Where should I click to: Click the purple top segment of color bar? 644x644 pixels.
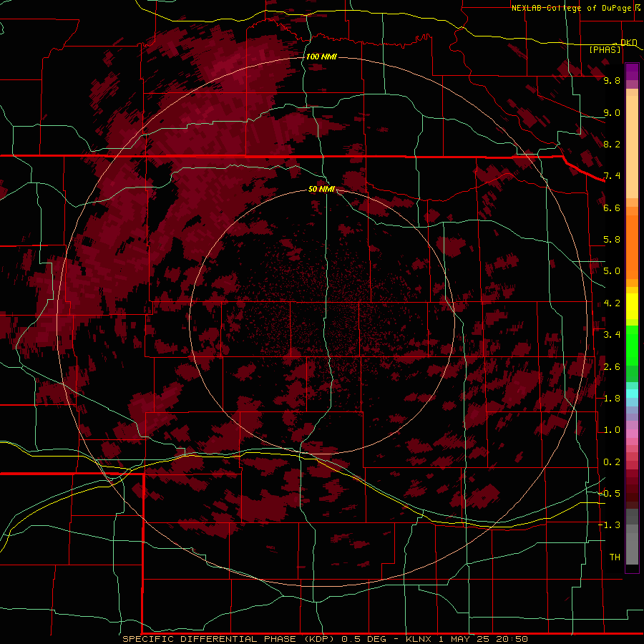click(x=632, y=72)
